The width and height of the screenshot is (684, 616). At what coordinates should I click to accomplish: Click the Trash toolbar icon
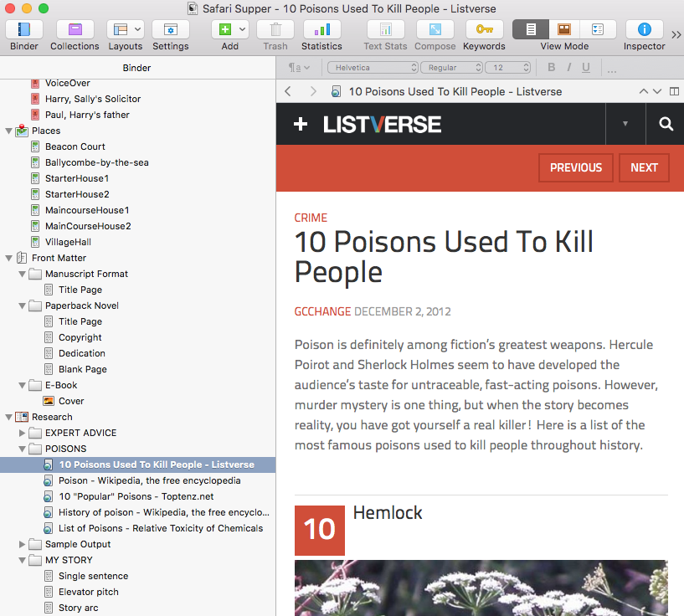click(x=275, y=29)
